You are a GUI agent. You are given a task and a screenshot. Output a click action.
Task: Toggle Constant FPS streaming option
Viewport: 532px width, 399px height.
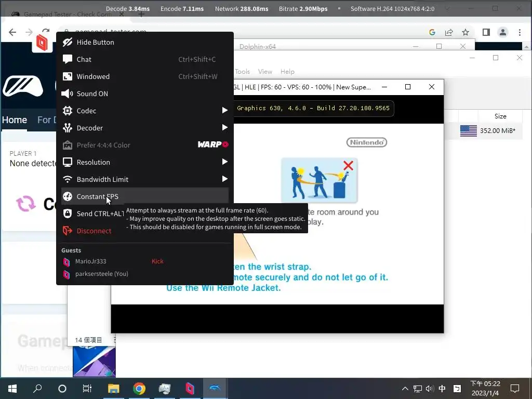[145, 196]
